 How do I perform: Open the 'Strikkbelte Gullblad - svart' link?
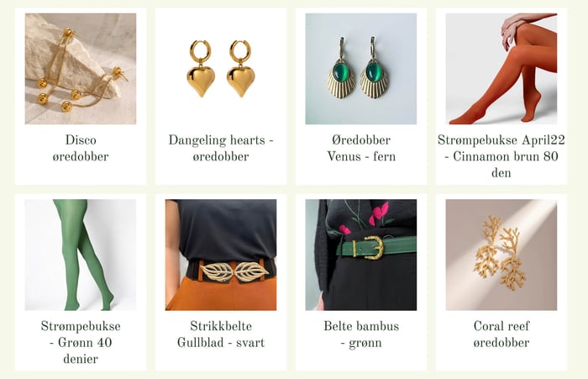pyautogui.click(x=221, y=334)
